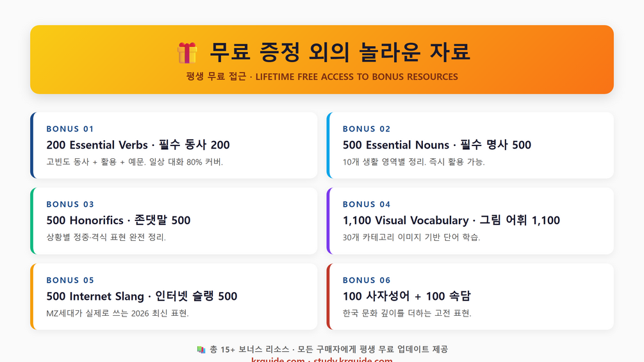Click the stacked books icon in footer
The image size is (644, 362).
(201, 349)
